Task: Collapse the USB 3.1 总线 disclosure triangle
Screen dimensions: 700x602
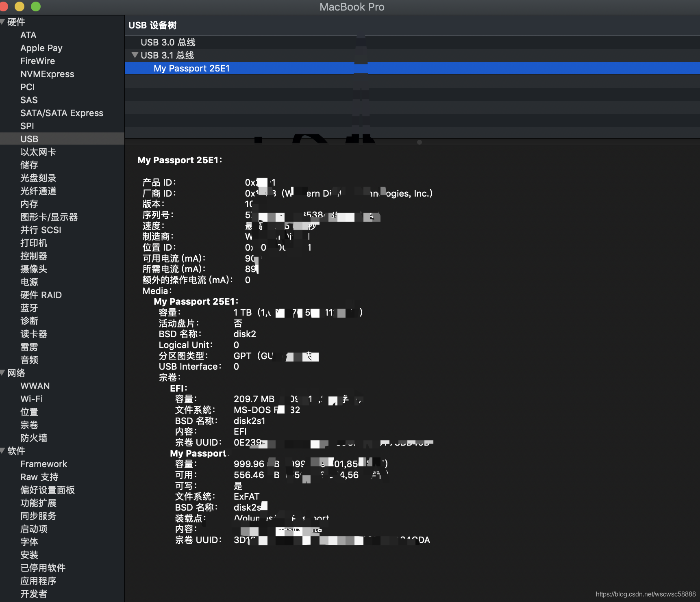Action: 135,55
